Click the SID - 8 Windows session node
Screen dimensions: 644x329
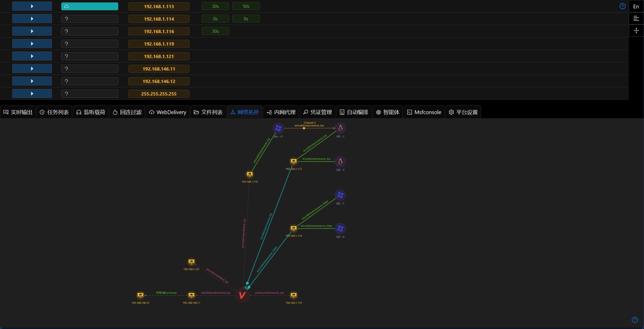pos(340,228)
